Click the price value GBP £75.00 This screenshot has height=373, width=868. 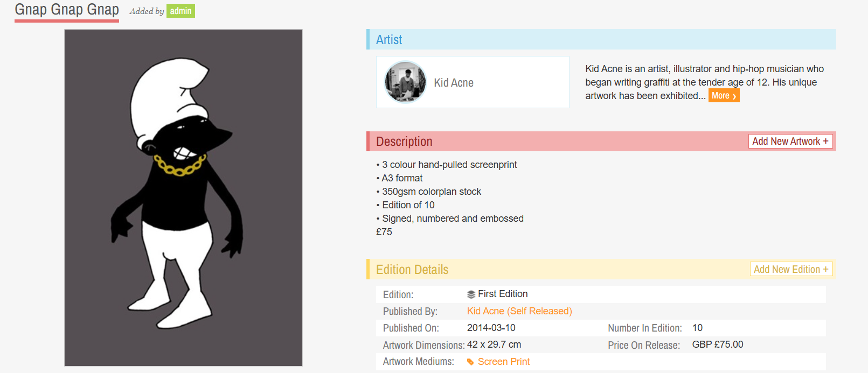718,344
